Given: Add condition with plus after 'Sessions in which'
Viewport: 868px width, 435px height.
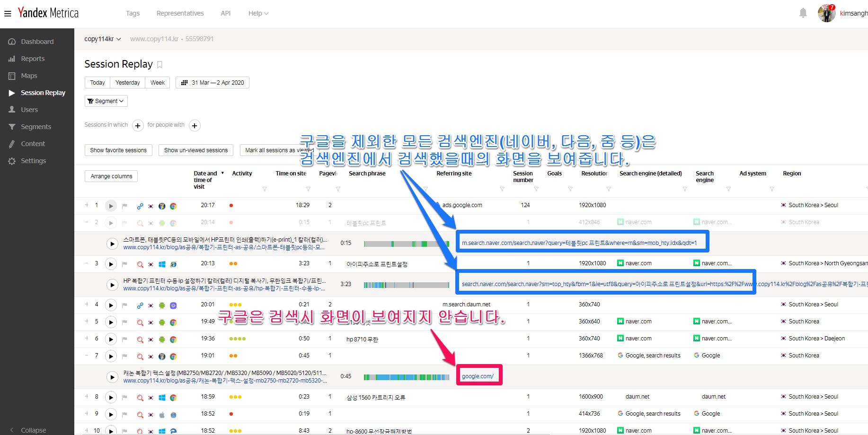Looking at the screenshot, I should [x=138, y=126].
